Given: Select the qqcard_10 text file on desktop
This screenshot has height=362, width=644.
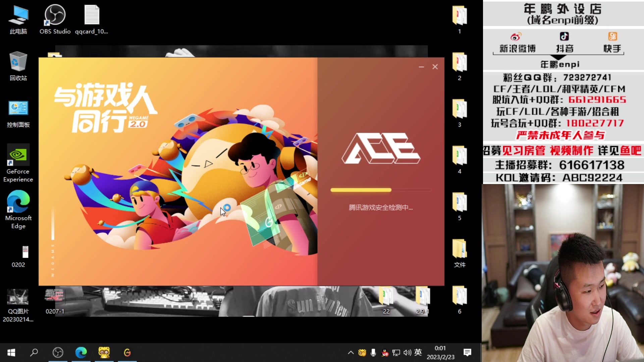Looking at the screenshot, I should click(x=92, y=20).
